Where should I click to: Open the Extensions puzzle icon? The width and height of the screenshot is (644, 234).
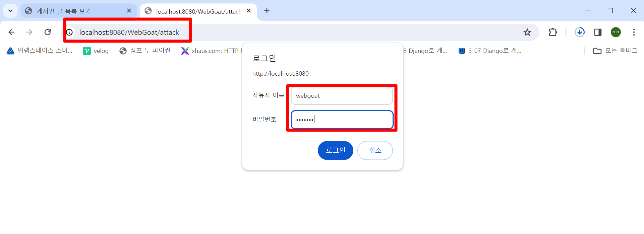point(553,32)
